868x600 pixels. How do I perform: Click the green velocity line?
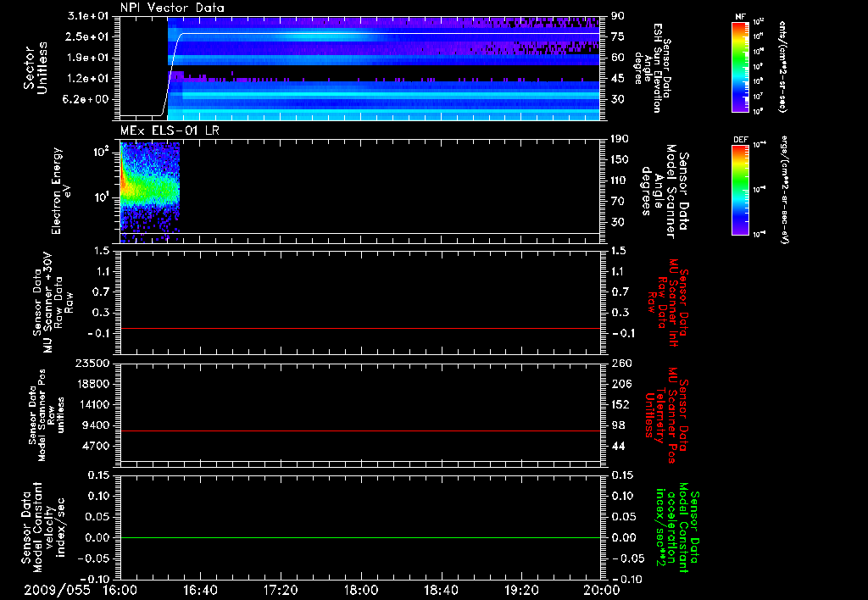360,537
